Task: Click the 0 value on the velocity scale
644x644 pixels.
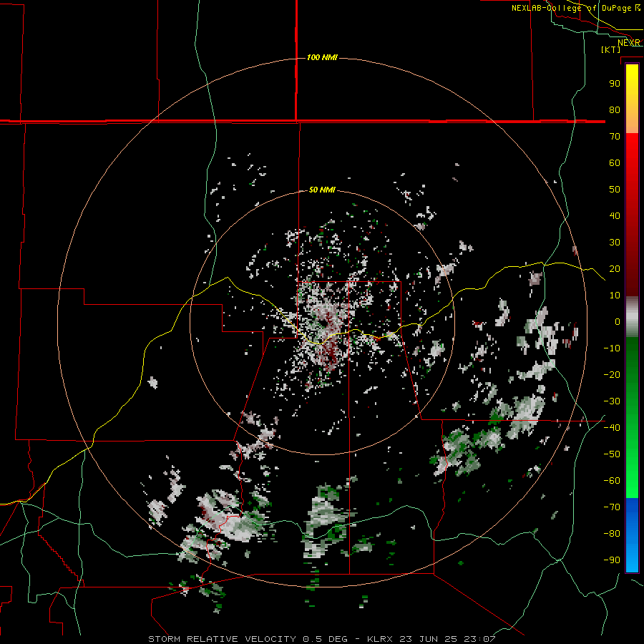Action: 618,321
